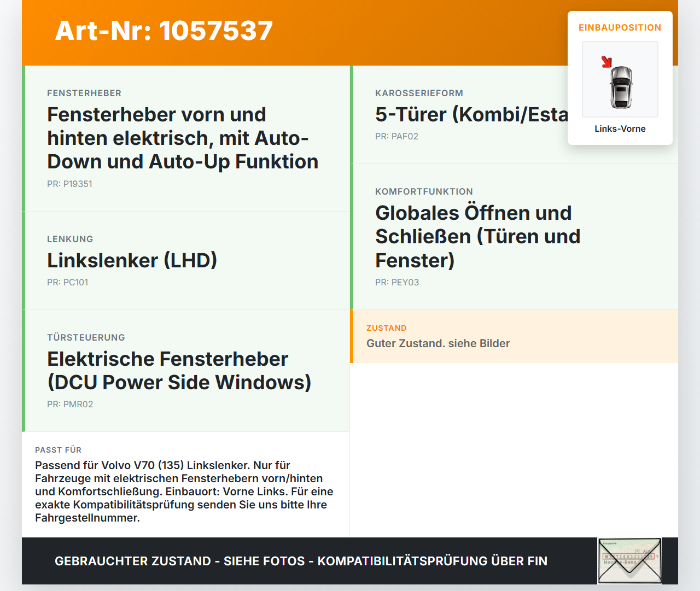Select the PR: PAF02 code

(x=396, y=136)
